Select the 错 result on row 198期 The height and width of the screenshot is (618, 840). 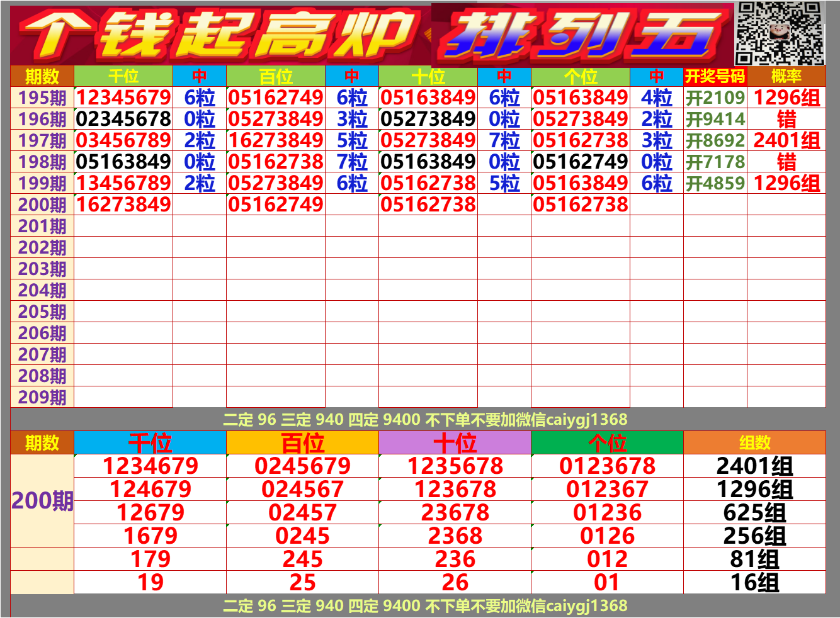[x=786, y=161]
